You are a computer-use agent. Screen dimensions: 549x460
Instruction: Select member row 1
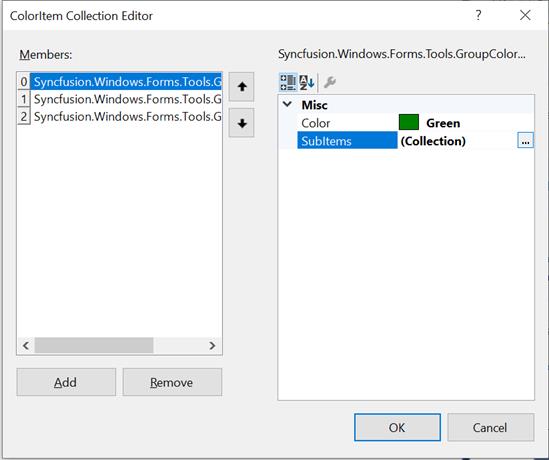coord(120,99)
